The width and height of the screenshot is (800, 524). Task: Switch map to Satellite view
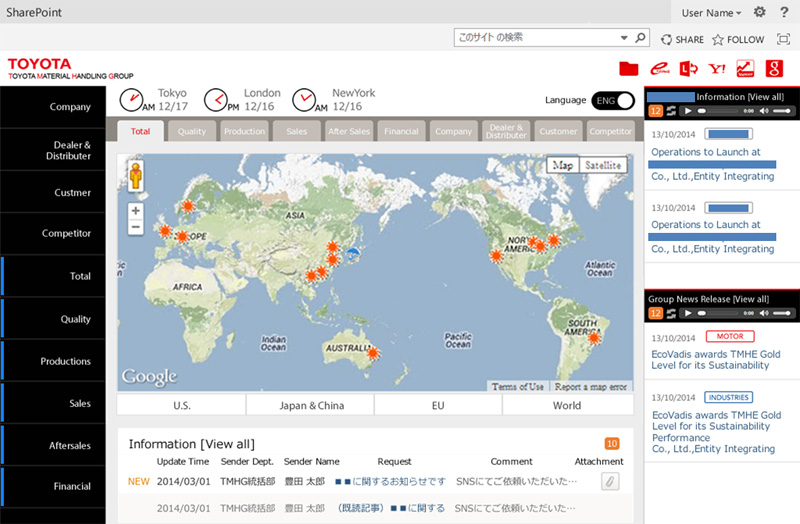pos(603,165)
